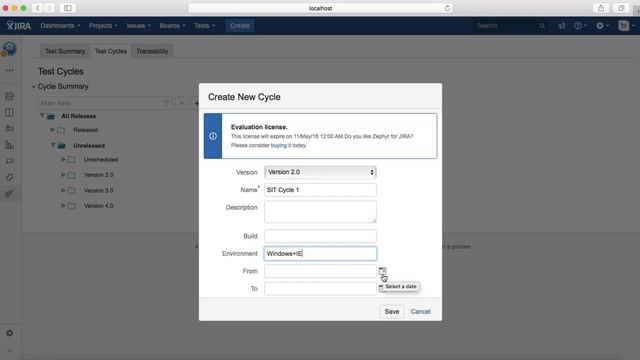Click into the Description text area

point(320,211)
